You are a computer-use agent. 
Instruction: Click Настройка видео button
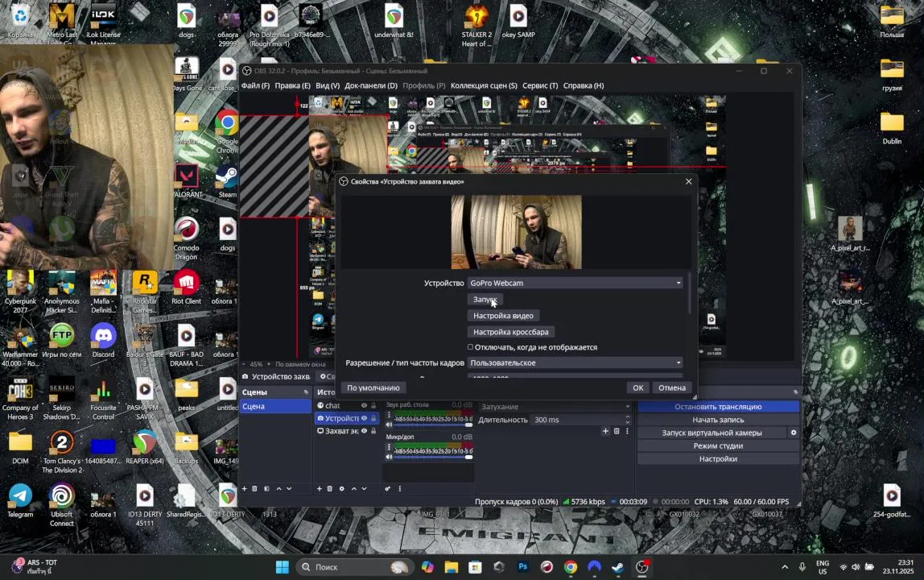(503, 316)
